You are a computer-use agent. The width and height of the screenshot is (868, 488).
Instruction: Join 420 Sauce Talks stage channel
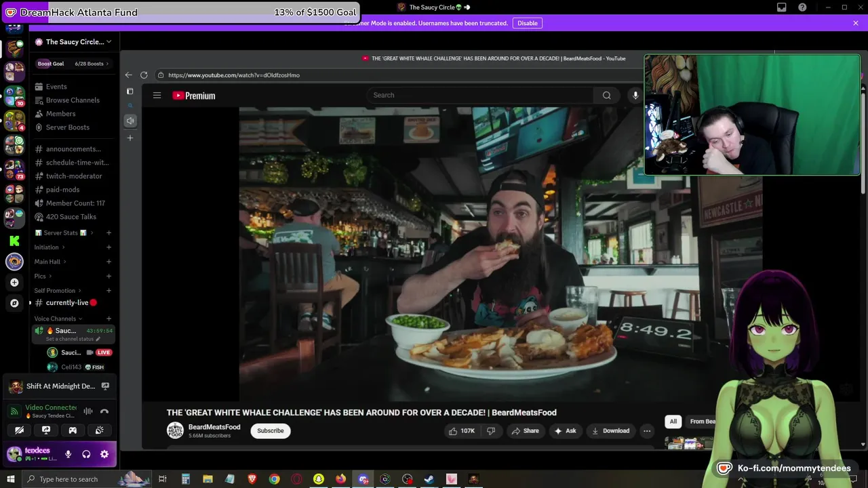tap(71, 217)
